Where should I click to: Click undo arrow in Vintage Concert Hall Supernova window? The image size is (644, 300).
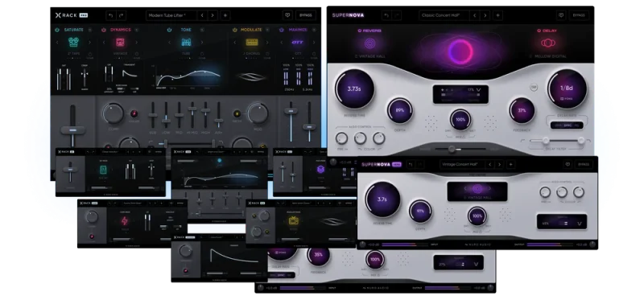click(x=411, y=164)
